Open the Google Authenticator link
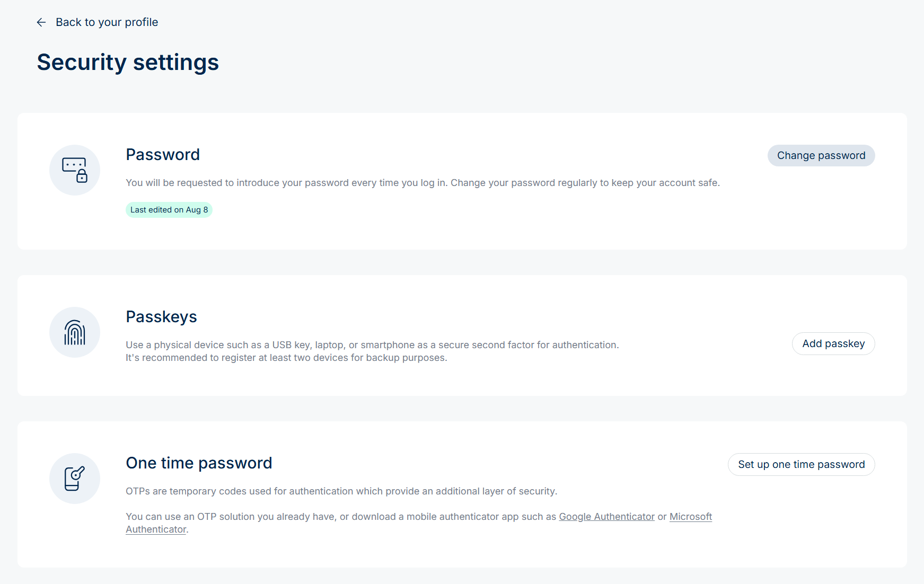Viewport: 924px width, 584px height. click(606, 517)
